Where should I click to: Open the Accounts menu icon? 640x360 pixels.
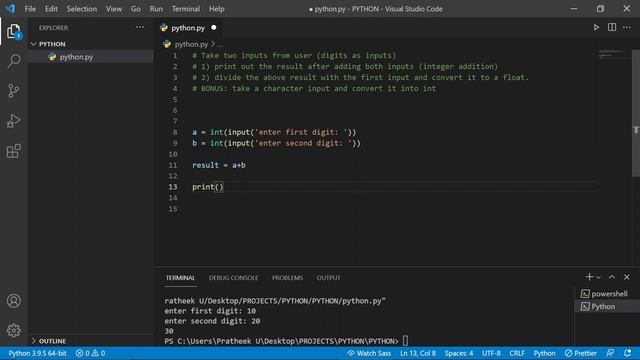coord(13,301)
